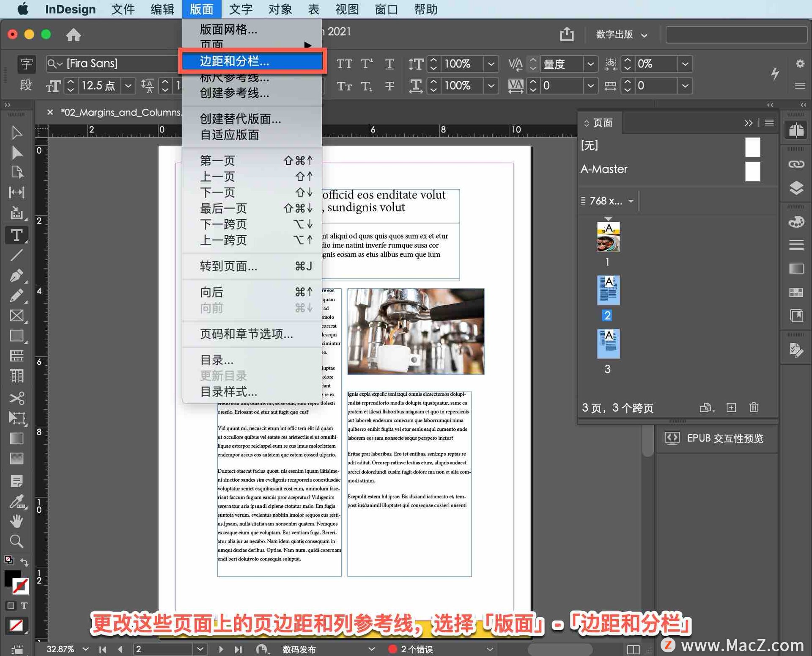Image resolution: width=812 pixels, height=656 pixels.
Task: Toggle Subscript formatting button
Action: click(x=367, y=86)
